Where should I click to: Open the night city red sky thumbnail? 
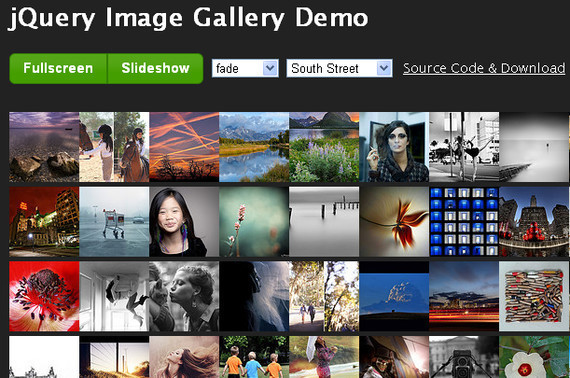pos(44,222)
